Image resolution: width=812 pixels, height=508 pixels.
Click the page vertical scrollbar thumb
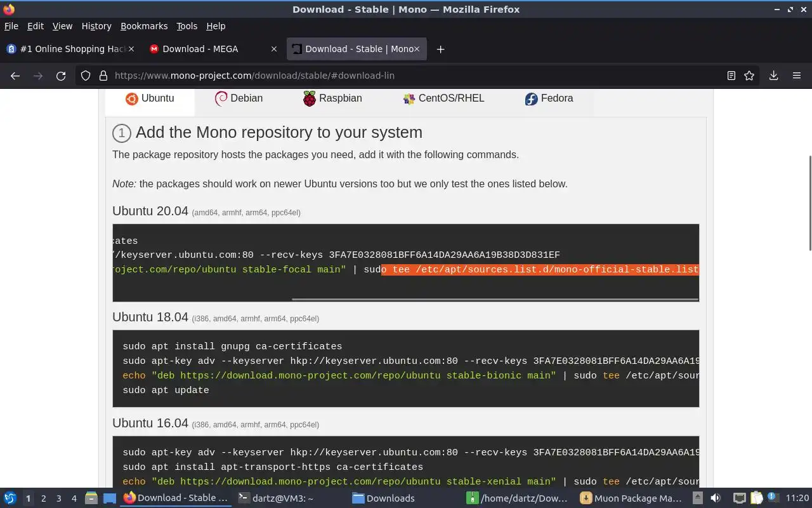809,203
